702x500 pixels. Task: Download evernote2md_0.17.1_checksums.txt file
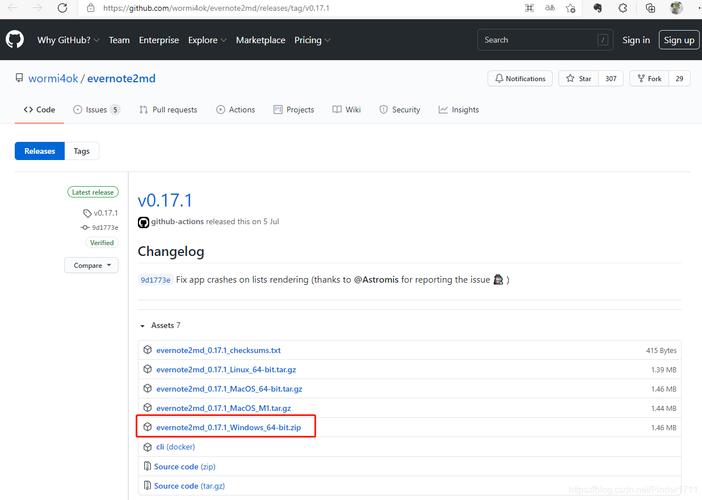click(x=218, y=351)
